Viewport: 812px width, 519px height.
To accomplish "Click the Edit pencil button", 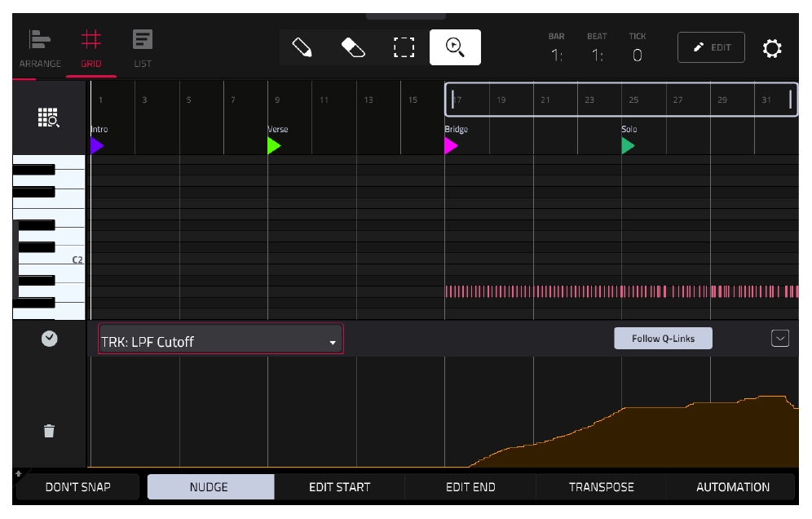I will (711, 47).
